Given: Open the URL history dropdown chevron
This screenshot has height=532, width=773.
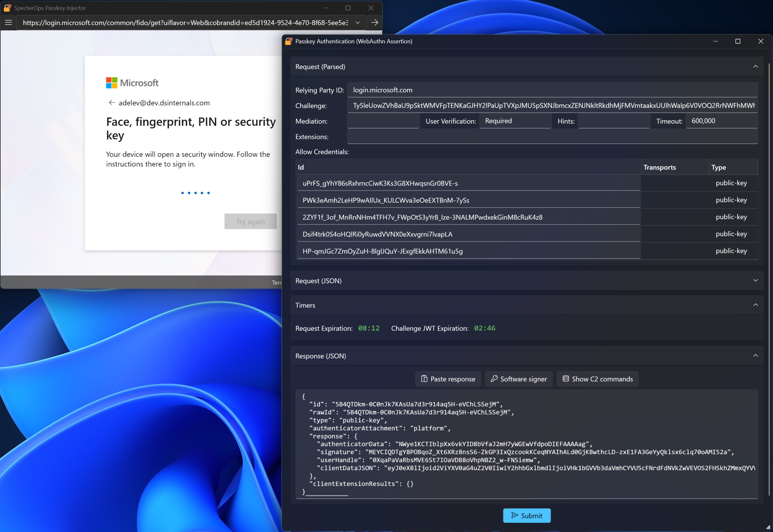Looking at the screenshot, I should [x=358, y=23].
